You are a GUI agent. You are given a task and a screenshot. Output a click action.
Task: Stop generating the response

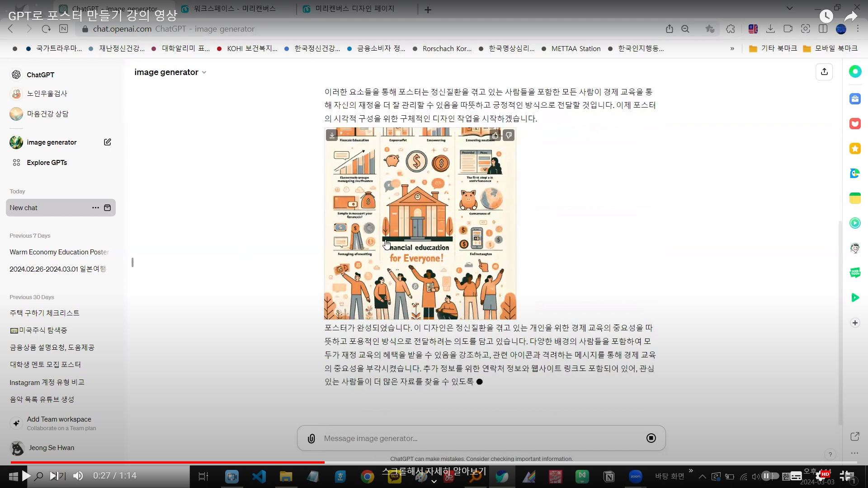(651, 438)
